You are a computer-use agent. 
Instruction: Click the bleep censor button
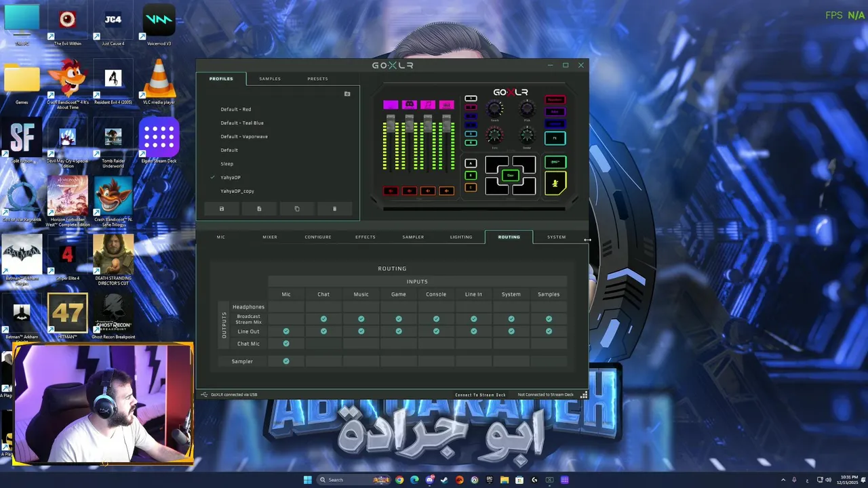(x=555, y=162)
